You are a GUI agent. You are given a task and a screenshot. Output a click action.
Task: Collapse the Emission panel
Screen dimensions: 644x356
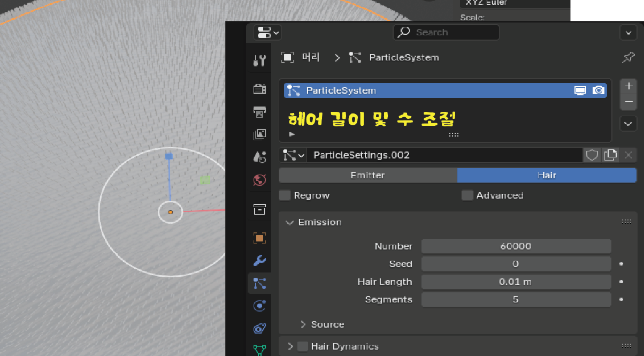(x=290, y=222)
